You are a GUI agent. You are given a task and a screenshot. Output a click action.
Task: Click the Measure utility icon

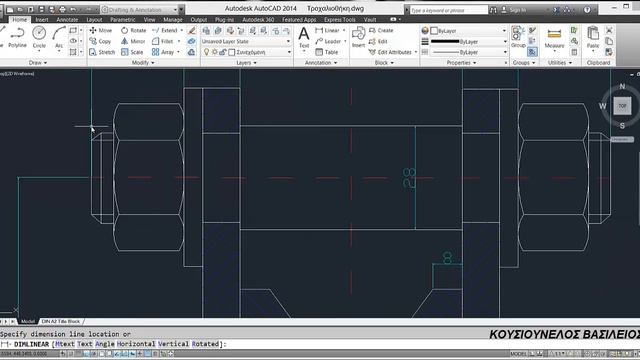(x=554, y=38)
